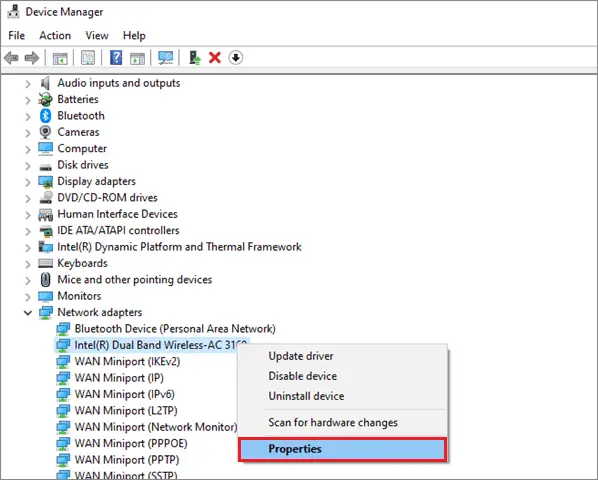Image resolution: width=598 pixels, height=480 pixels.
Task: Click the blue Bluetooth logo icon
Action: (x=45, y=116)
